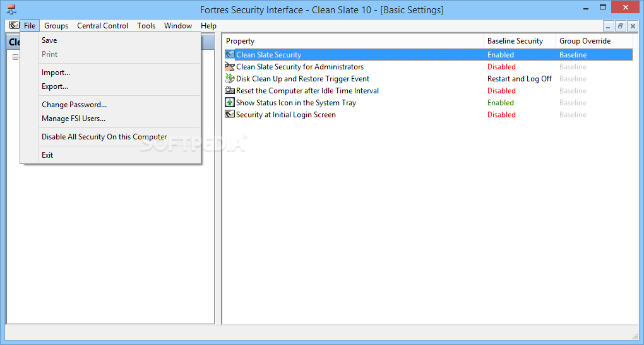This screenshot has width=644, height=345.
Task: Close the inner Basic Settings child window
Action: pos(633,26)
